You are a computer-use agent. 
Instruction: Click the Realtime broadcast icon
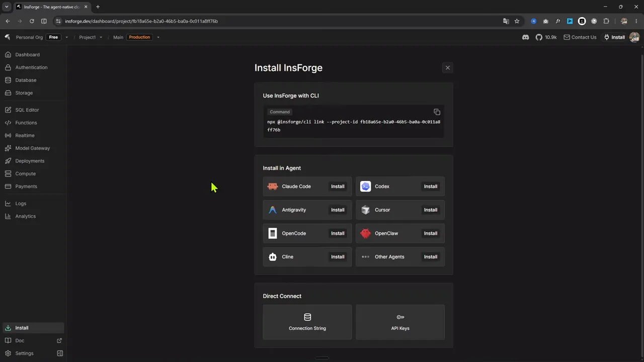pyautogui.click(x=8, y=135)
